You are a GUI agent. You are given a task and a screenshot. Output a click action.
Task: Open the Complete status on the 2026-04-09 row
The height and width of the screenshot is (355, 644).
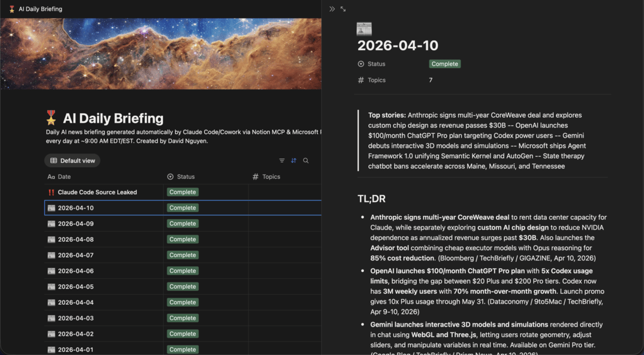pyautogui.click(x=183, y=224)
